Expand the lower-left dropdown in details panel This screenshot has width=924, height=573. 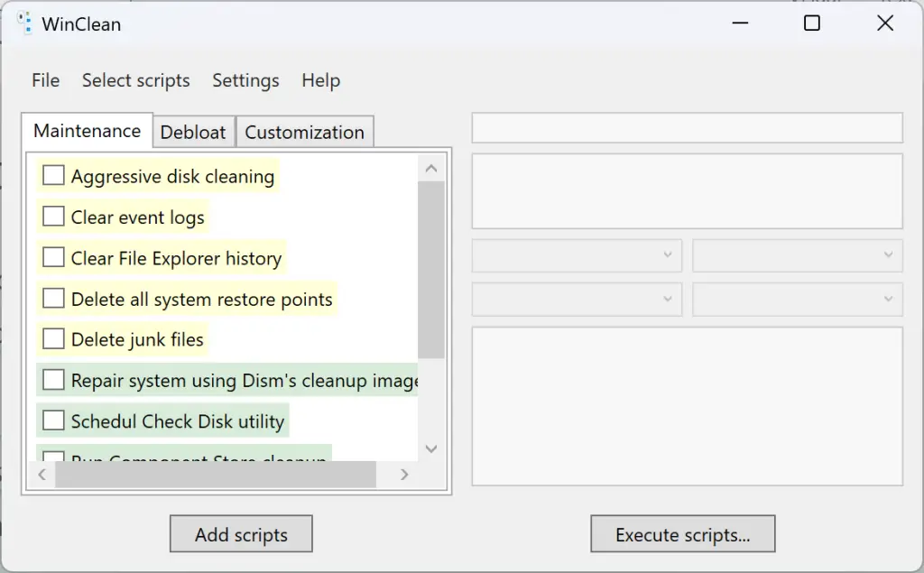[577, 300]
